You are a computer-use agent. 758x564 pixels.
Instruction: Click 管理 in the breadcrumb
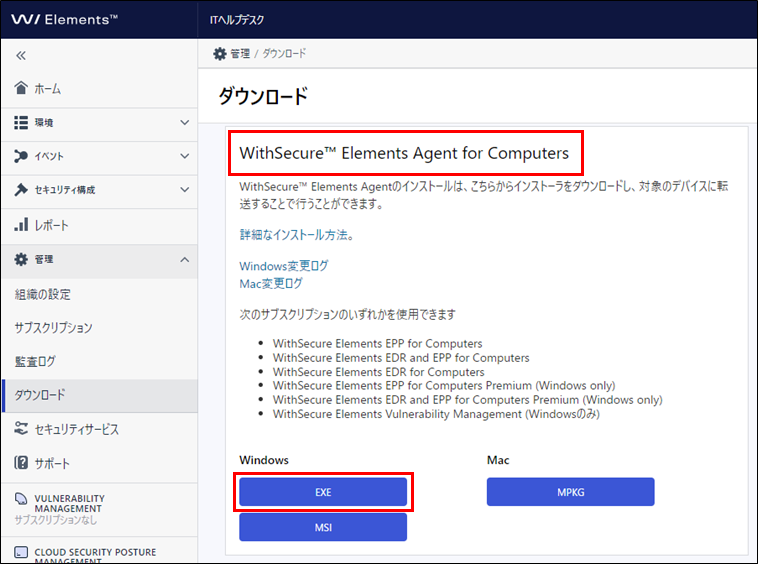pyautogui.click(x=240, y=54)
